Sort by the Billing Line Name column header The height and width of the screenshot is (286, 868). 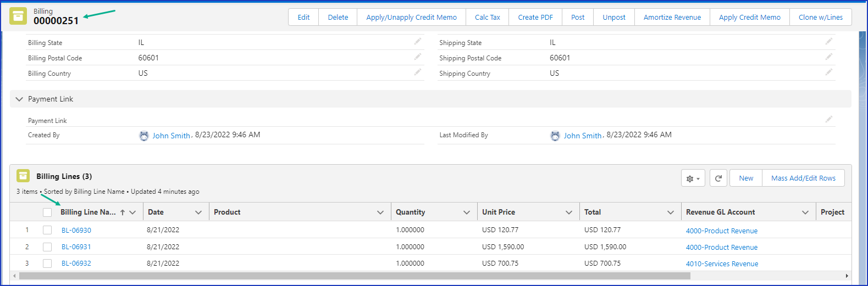(x=88, y=212)
